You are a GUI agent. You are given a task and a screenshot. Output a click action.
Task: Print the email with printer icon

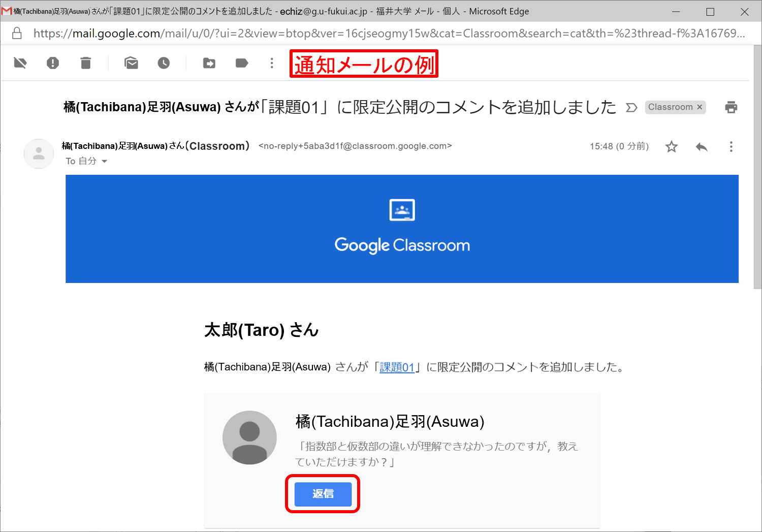click(731, 107)
